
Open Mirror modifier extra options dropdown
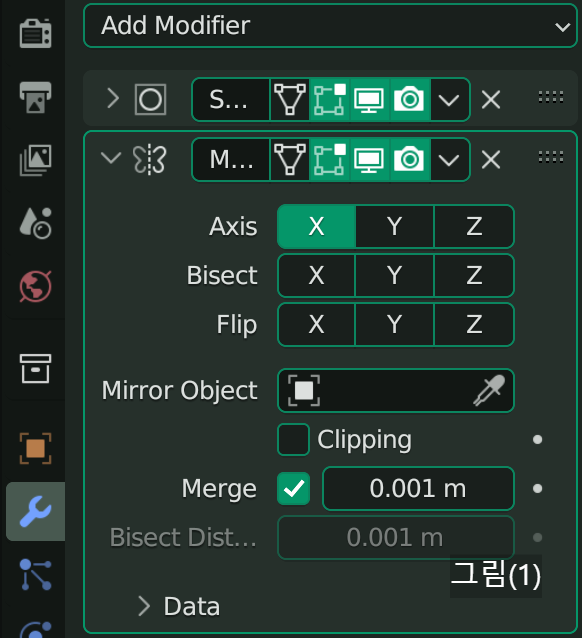(x=450, y=160)
